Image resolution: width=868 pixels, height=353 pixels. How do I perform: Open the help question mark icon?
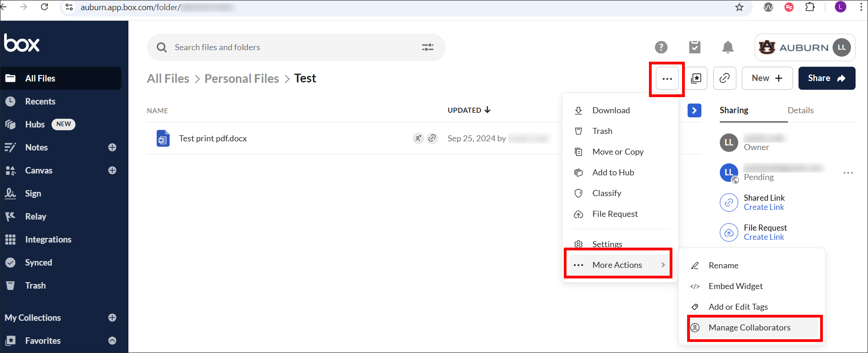tap(661, 47)
